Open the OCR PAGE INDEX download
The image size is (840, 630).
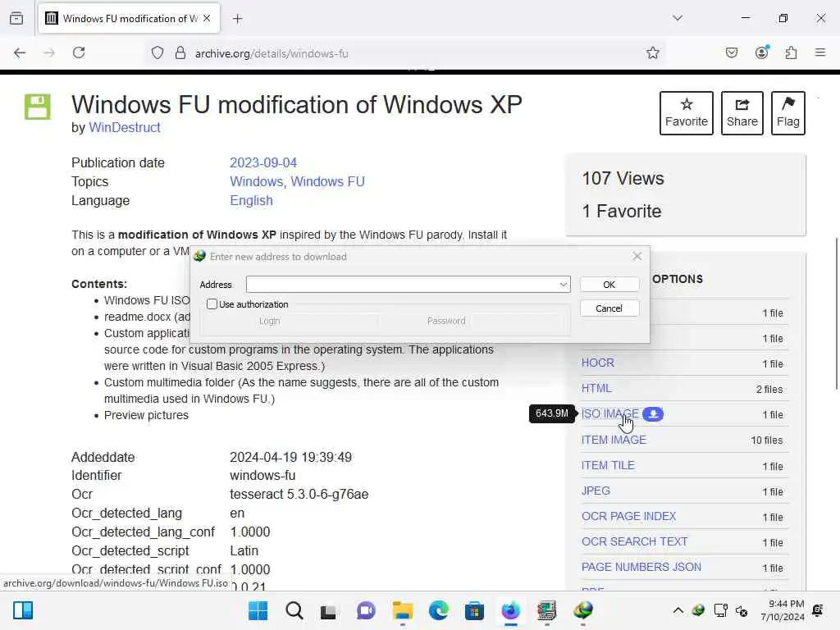coord(629,517)
